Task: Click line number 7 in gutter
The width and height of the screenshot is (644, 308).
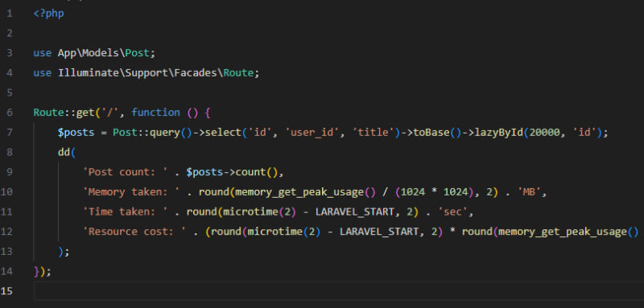Action: click(x=10, y=133)
